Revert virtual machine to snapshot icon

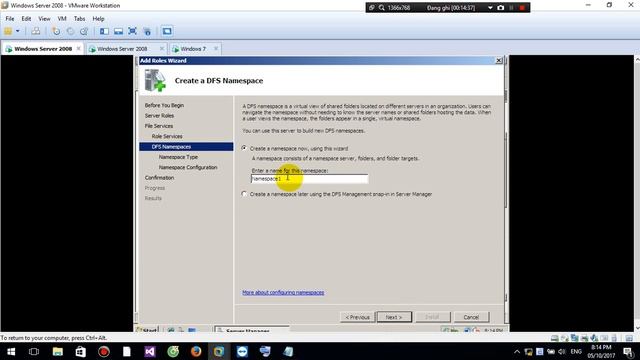tap(70, 31)
